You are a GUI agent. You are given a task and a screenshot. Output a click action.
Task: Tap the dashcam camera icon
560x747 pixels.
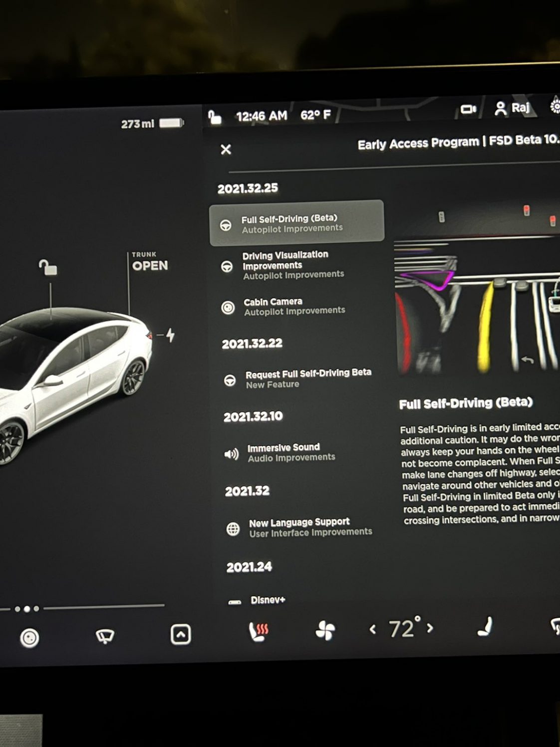[468, 109]
